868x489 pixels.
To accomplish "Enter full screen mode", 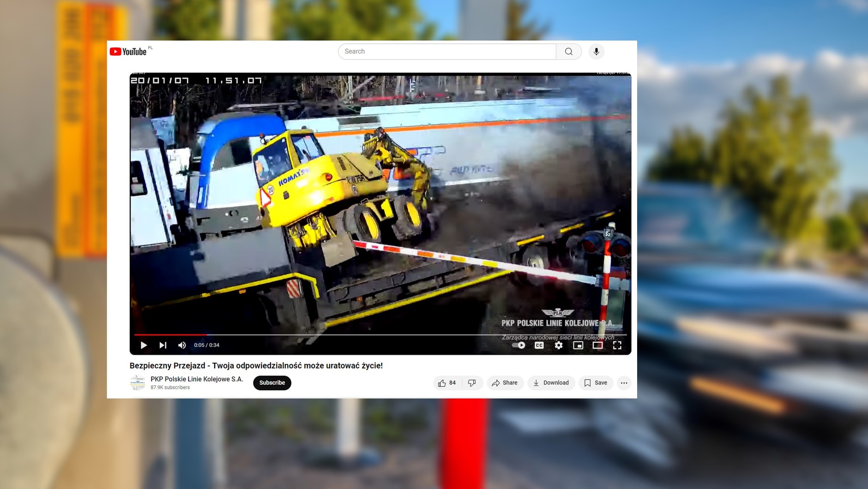I will point(617,345).
